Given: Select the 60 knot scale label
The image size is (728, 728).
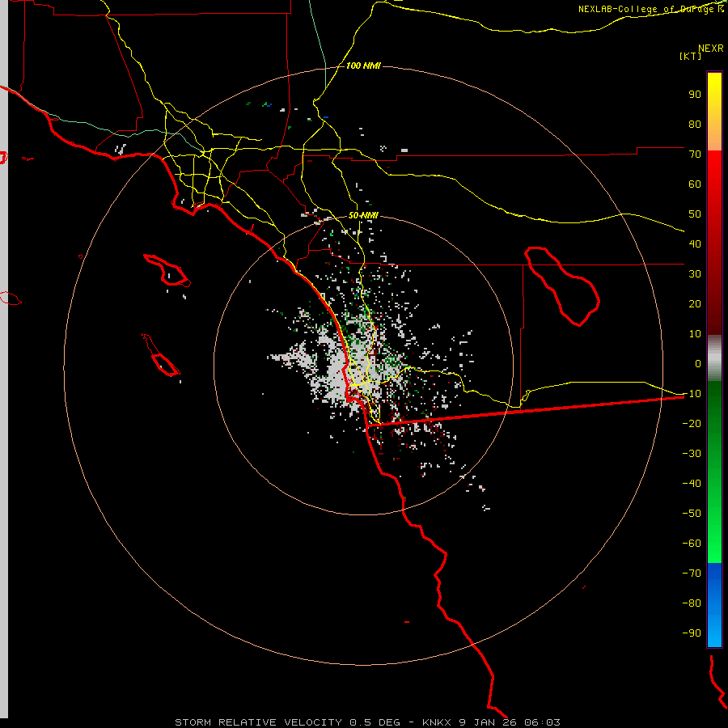Looking at the screenshot, I should [x=695, y=184].
